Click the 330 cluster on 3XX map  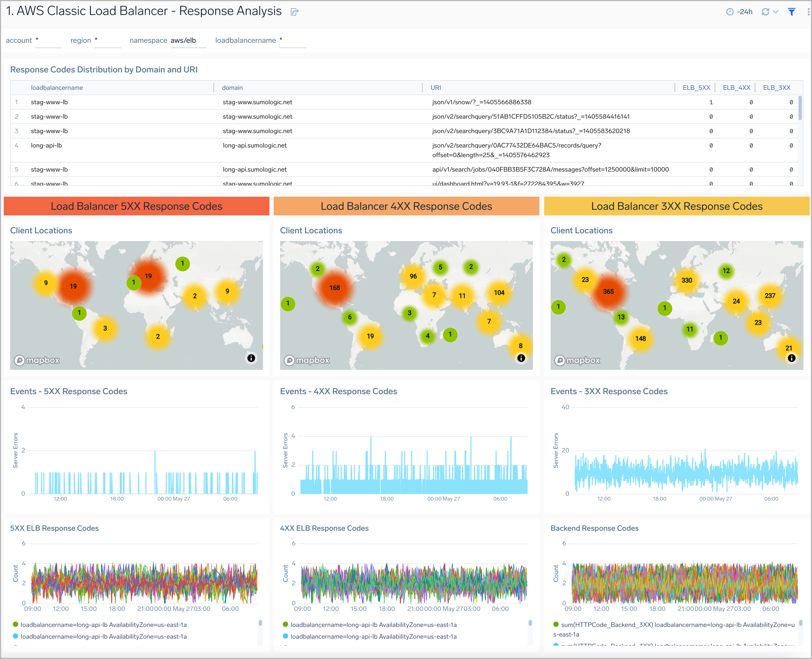[686, 280]
